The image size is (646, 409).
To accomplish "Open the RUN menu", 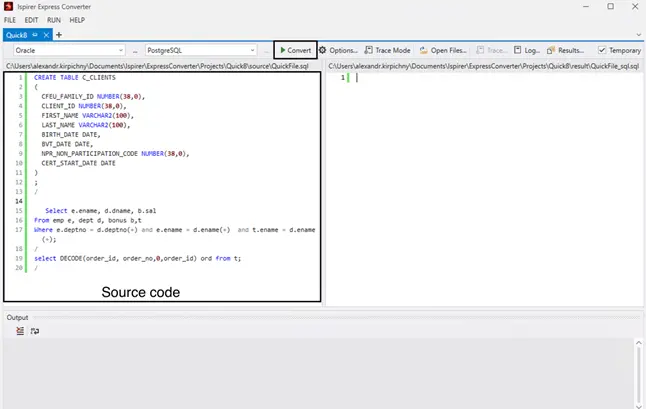I will 54,20.
